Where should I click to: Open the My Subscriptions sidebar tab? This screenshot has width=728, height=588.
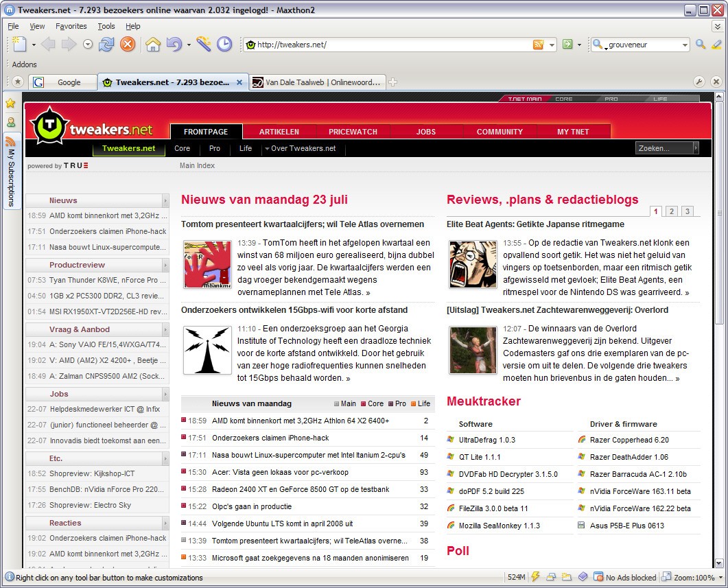coord(11,171)
